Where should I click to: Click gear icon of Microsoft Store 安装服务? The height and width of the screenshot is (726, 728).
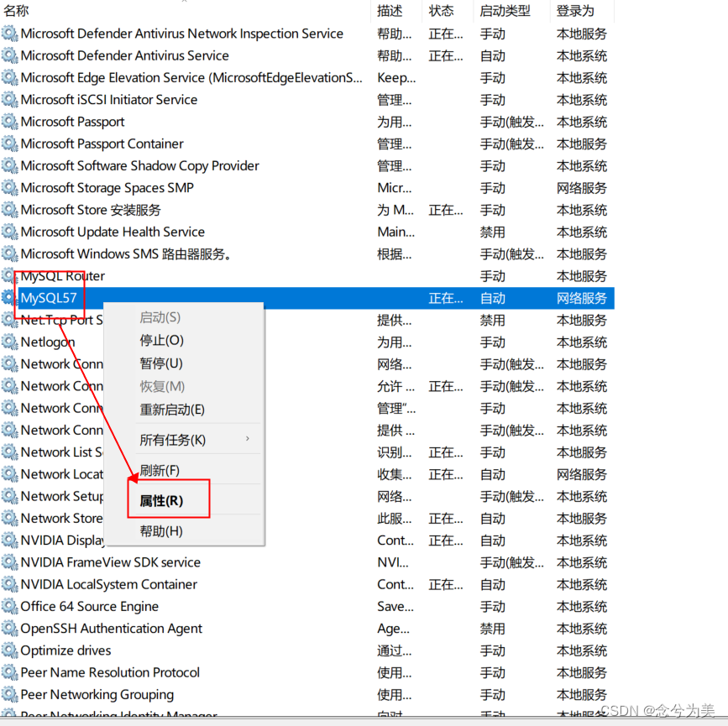(9, 210)
